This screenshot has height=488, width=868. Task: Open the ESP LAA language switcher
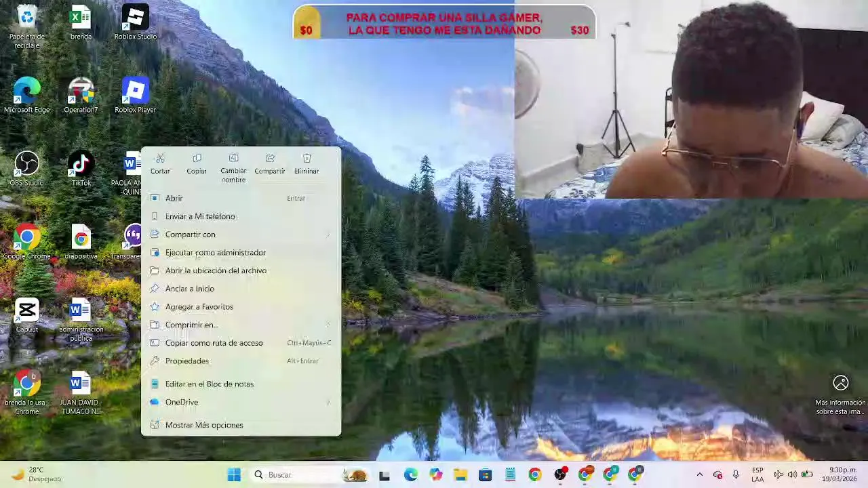coord(757,475)
